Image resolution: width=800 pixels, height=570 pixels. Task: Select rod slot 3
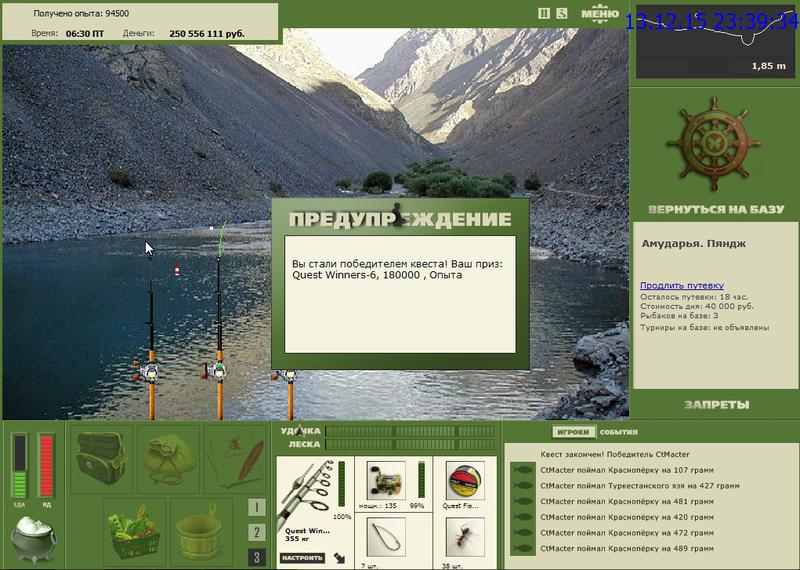coord(257,557)
